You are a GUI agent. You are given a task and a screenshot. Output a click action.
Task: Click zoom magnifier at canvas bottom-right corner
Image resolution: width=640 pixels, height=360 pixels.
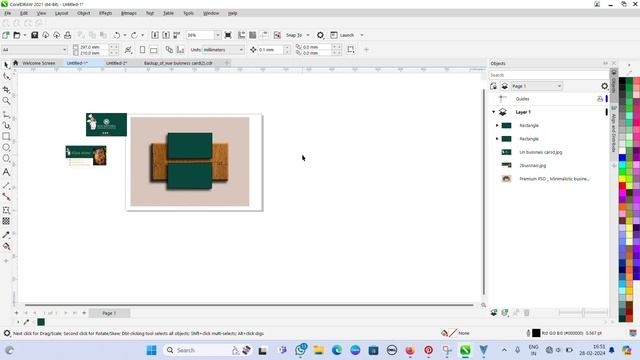[483, 305]
